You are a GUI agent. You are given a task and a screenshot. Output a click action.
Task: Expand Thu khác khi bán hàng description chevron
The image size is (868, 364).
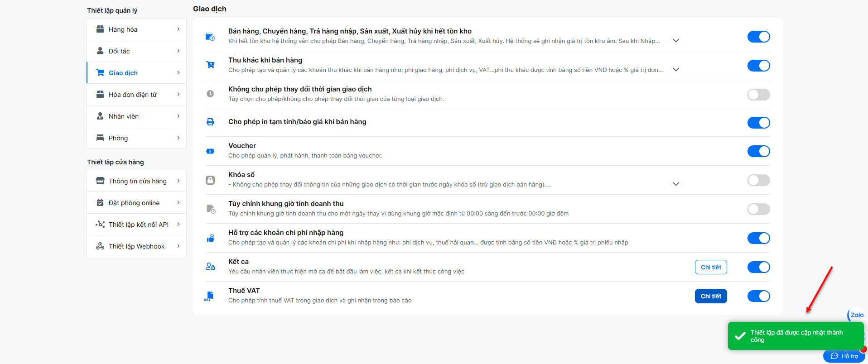pyautogui.click(x=676, y=70)
